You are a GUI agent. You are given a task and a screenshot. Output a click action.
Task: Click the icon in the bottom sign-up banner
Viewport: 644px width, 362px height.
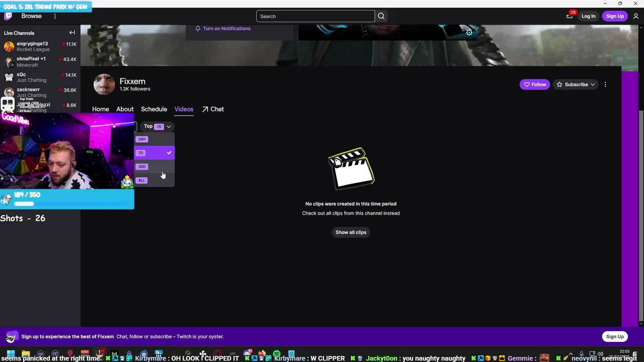(x=11, y=337)
